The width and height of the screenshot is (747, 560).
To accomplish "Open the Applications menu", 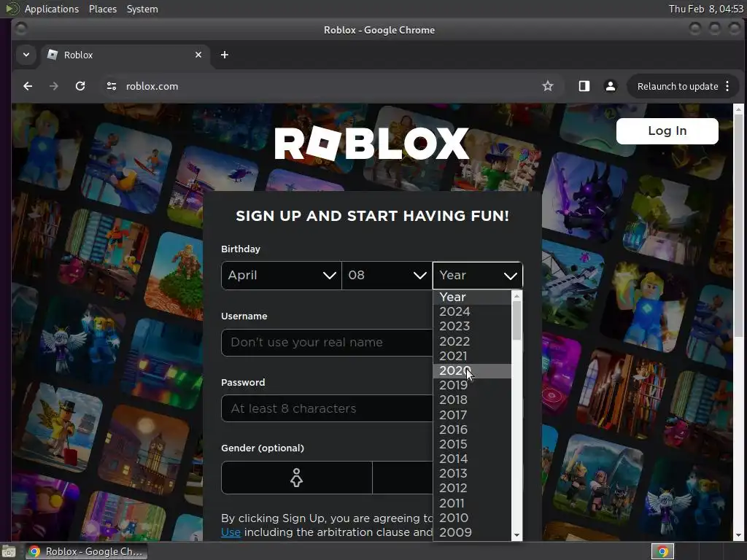I will click(x=52, y=9).
